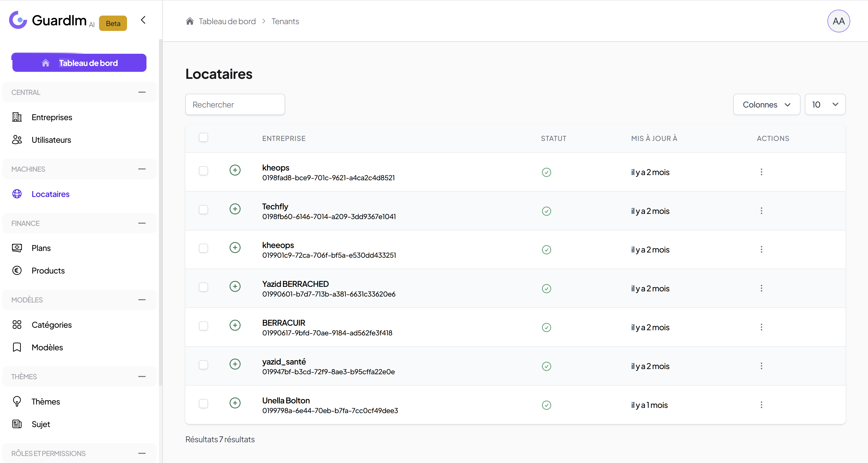Collapse the MACHINES sidebar section
868x463 pixels.
[142, 169]
